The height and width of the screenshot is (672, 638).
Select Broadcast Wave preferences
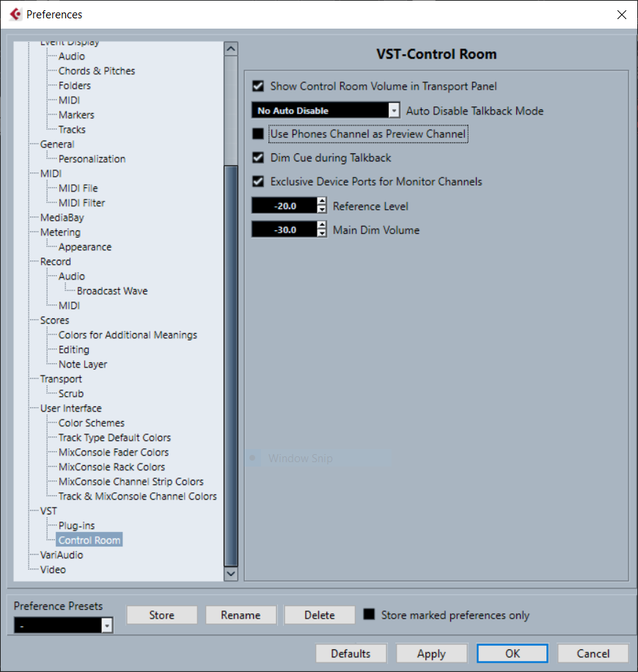click(112, 291)
